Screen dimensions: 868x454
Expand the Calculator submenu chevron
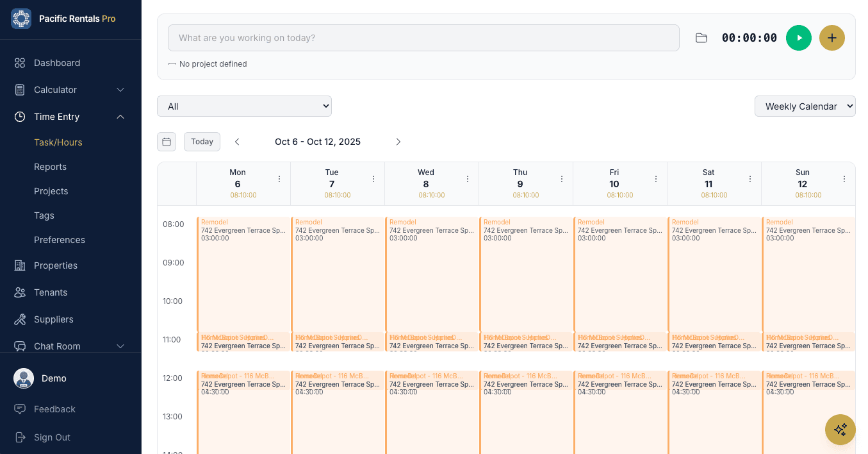click(x=120, y=90)
